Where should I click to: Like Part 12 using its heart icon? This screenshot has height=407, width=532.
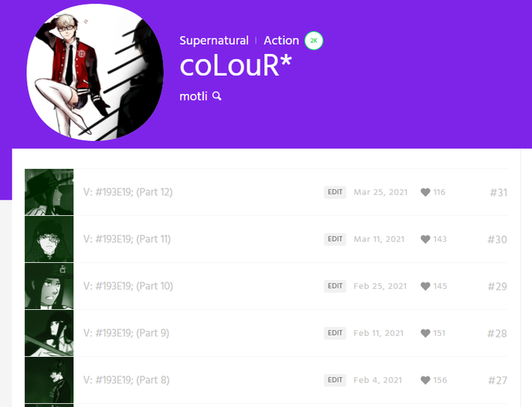click(425, 192)
